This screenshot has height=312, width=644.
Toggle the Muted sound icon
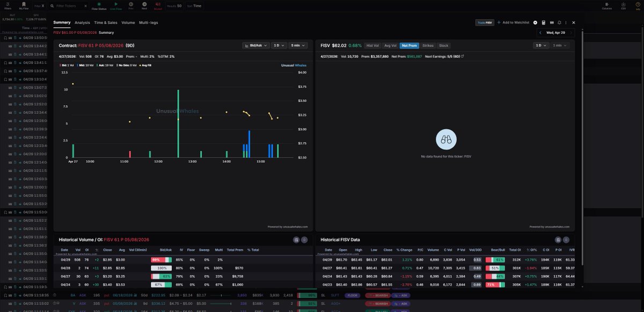(x=158, y=4)
